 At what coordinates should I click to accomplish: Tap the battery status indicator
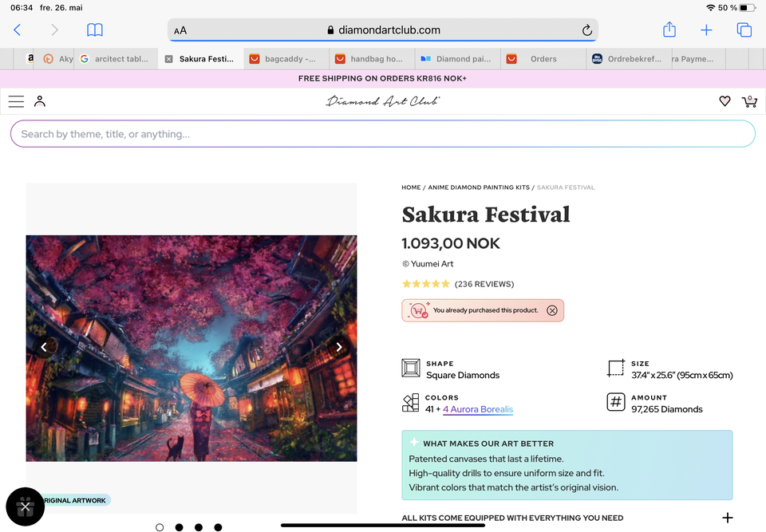[748, 8]
